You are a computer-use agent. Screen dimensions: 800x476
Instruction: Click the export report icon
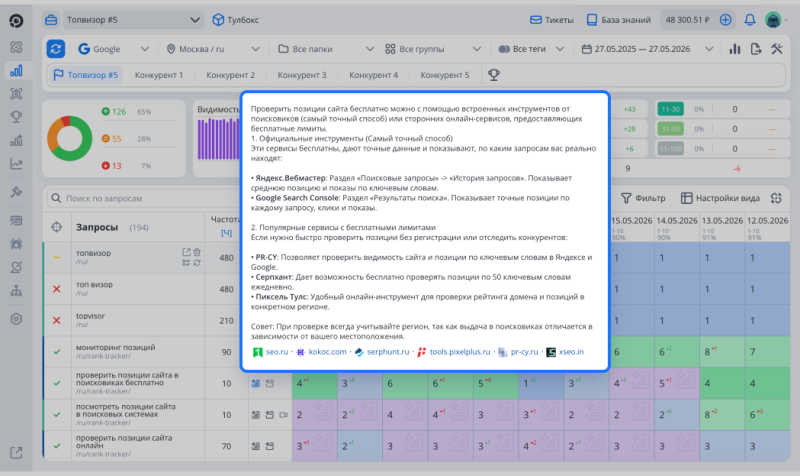(x=756, y=49)
